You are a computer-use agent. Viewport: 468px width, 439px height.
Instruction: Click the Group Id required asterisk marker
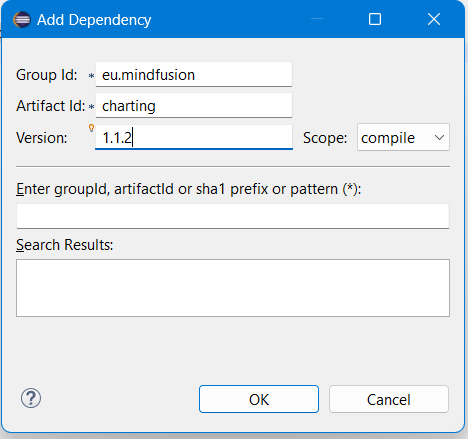coord(91,76)
